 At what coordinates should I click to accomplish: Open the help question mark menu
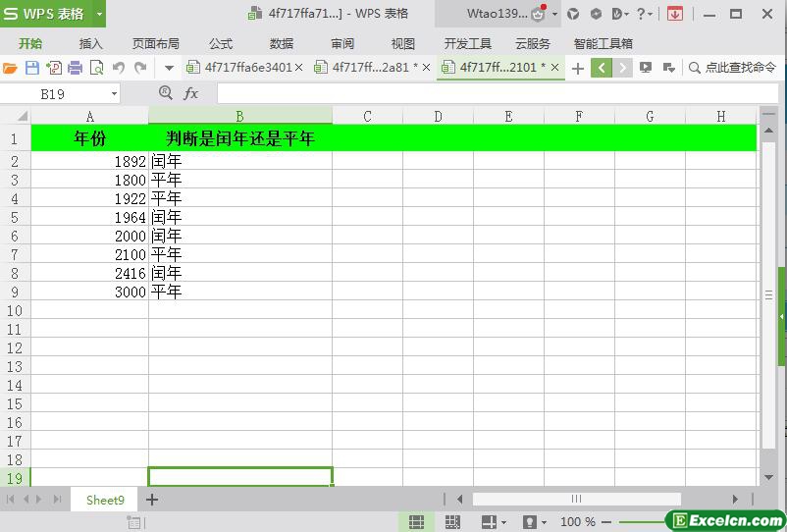tap(644, 14)
